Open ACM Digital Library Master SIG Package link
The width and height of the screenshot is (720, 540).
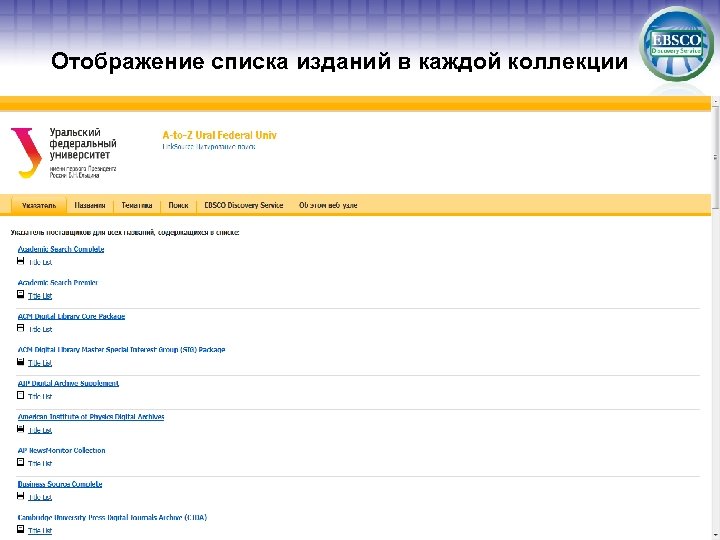pyautogui.click(x=121, y=349)
